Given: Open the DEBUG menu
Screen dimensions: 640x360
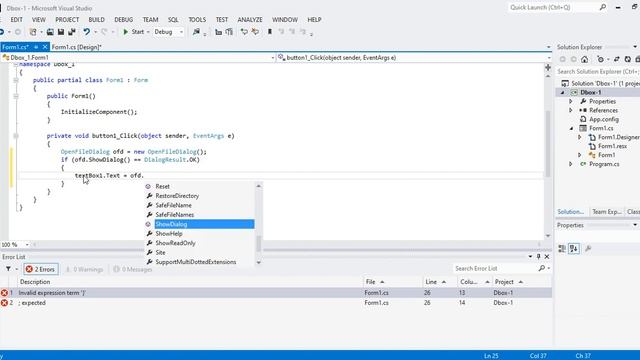Looking at the screenshot, I should pyautogui.click(x=123, y=20).
